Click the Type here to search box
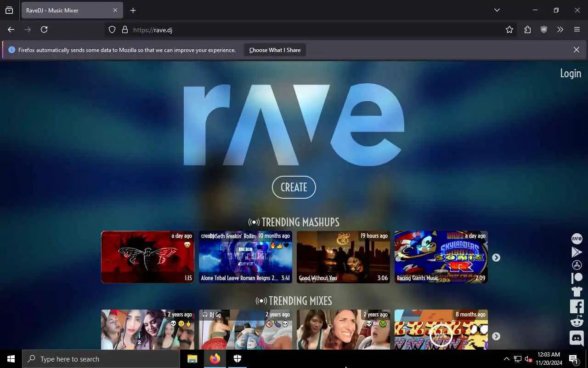588x368 pixels. coord(101,359)
